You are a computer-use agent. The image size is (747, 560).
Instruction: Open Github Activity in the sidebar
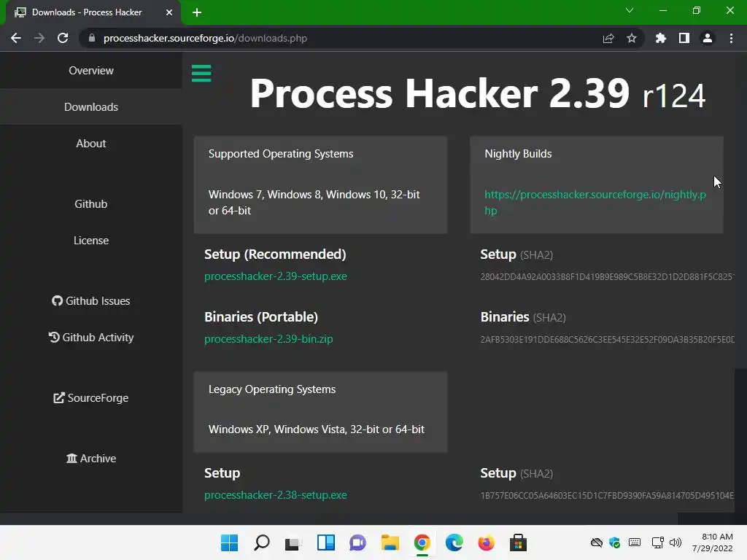point(91,337)
